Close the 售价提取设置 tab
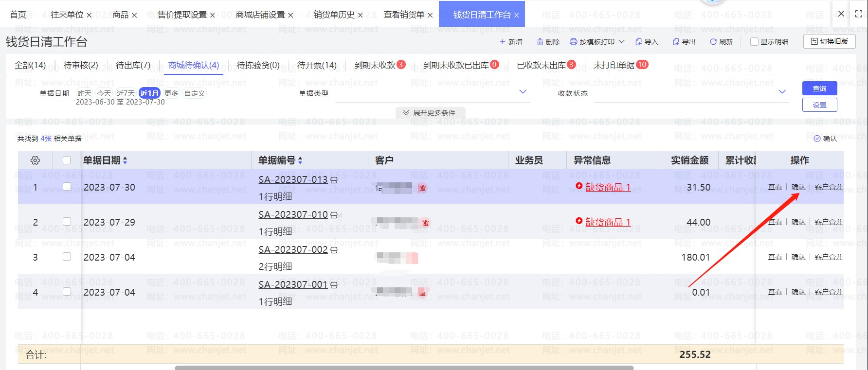This screenshot has width=868, height=370. [x=212, y=16]
